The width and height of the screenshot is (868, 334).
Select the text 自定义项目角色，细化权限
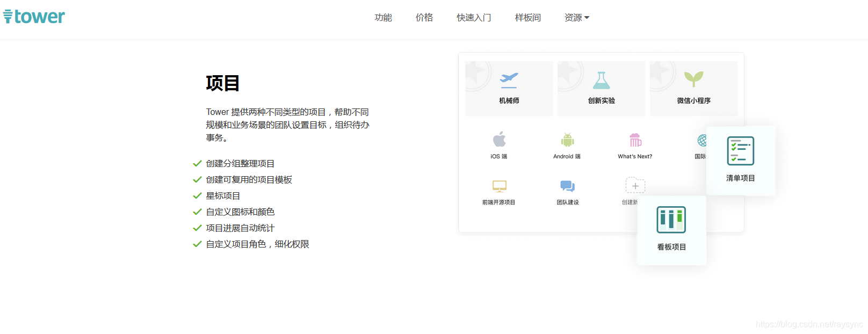pyautogui.click(x=257, y=244)
